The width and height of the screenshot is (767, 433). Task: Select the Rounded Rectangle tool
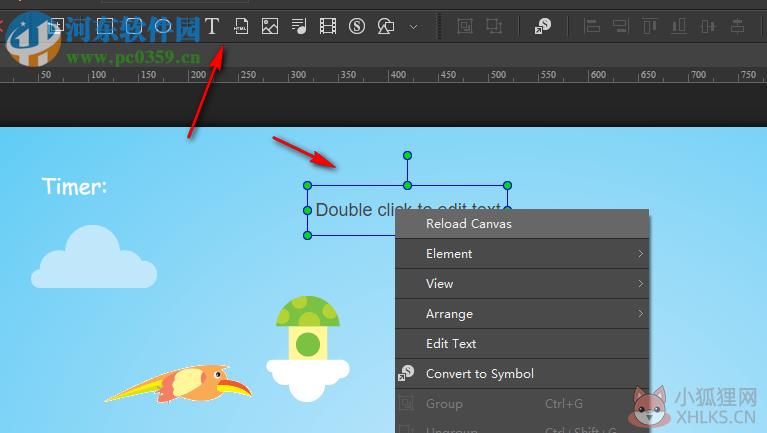point(134,26)
